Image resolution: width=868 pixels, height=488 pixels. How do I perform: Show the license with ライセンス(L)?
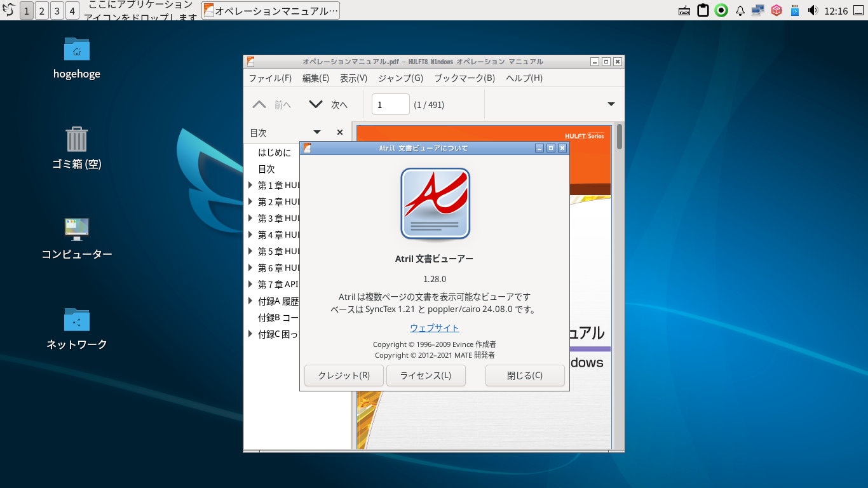pyautogui.click(x=426, y=376)
